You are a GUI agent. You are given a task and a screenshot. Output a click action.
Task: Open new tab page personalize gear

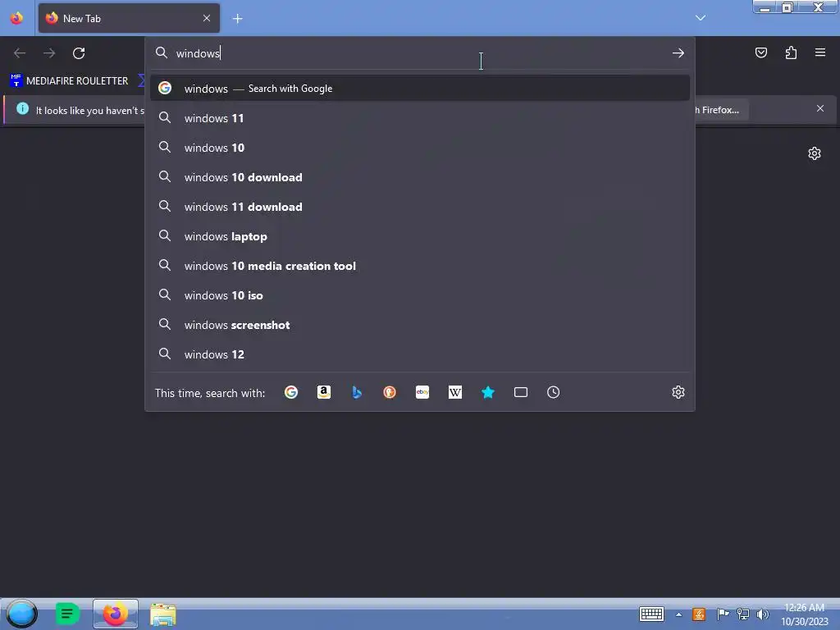tap(815, 153)
